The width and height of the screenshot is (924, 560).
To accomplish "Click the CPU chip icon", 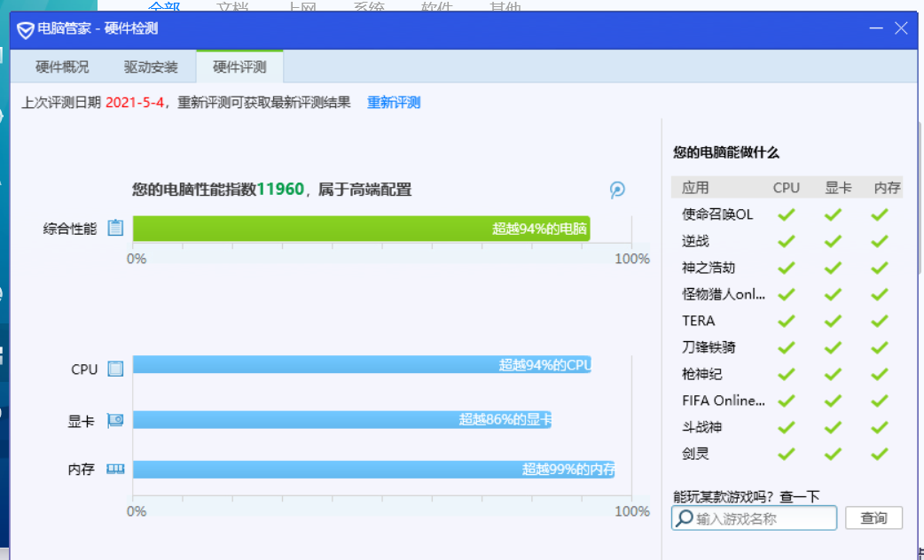I will pos(115,369).
